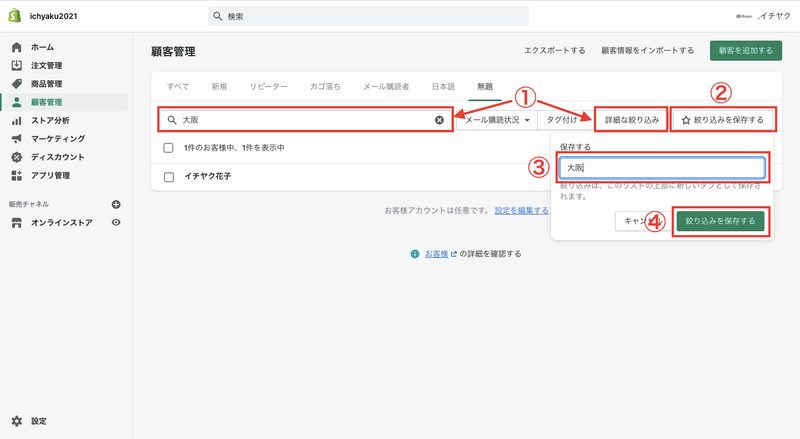
Task: Open オンラインストア in the sidebar
Action: pyautogui.click(x=62, y=223)
